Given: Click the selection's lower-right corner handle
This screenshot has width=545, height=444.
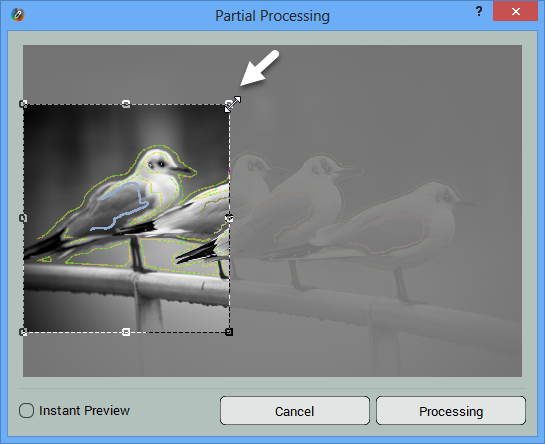Looking at the screenshot, I should tap(229, 332).
